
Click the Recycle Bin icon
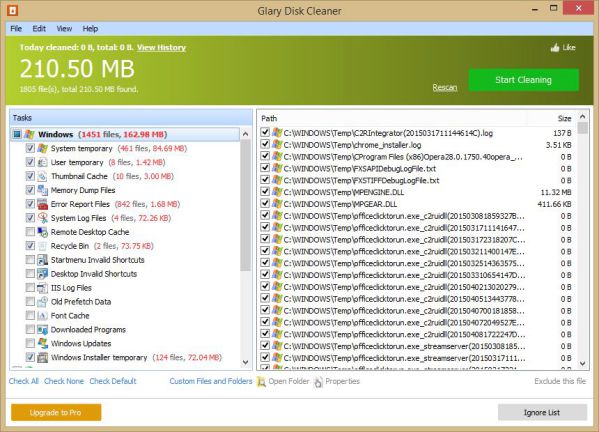[42, 246]
